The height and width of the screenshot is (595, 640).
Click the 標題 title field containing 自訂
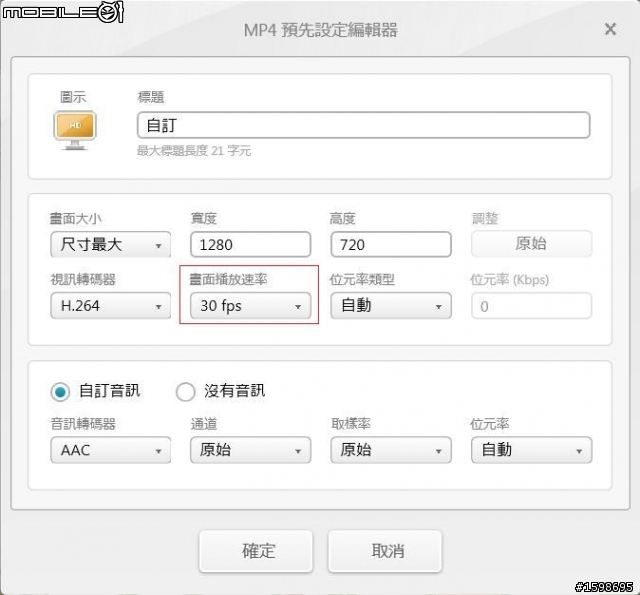tap(363, 125)
